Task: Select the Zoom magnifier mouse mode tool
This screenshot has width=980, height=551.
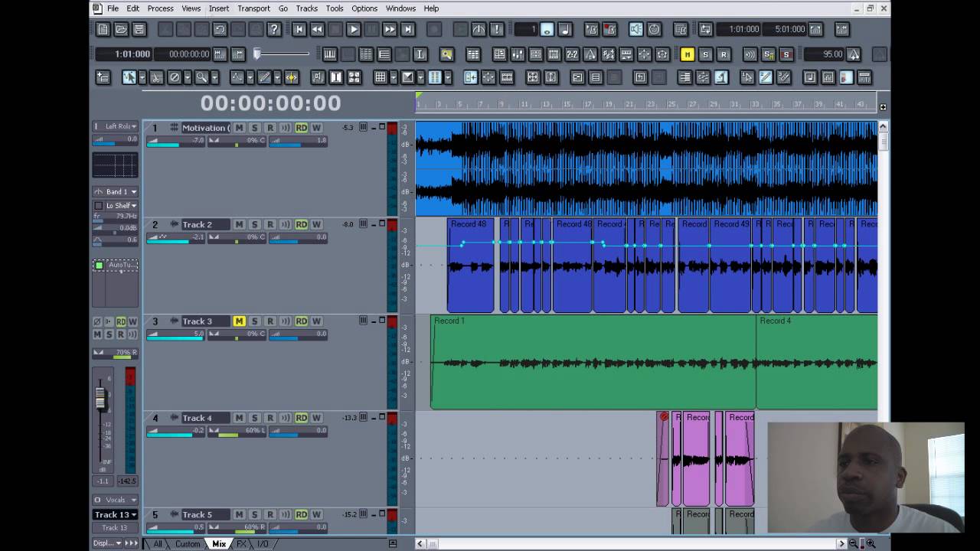Action: tap(201, 77)
